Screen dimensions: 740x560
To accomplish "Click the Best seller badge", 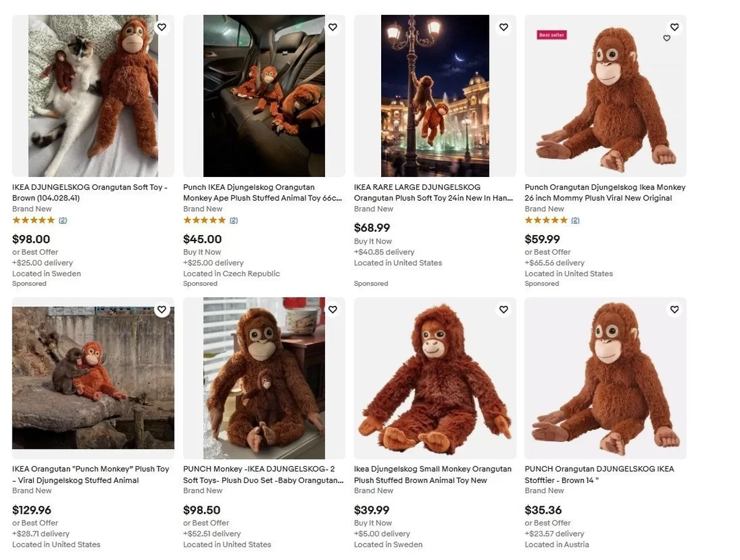I will click(x=551, y=35).
